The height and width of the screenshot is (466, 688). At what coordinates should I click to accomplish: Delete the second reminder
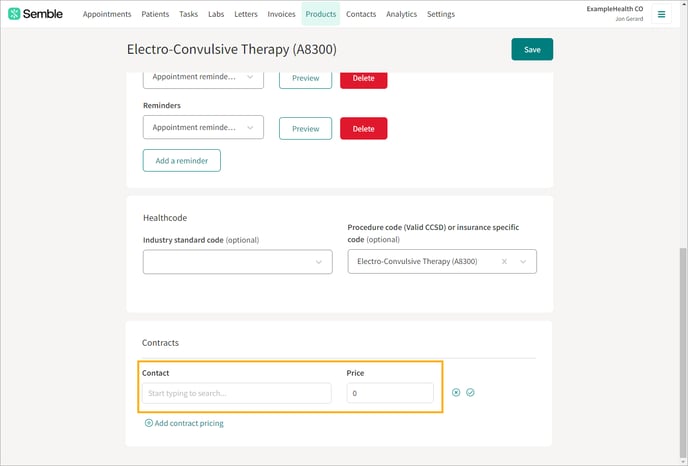pyautogui.click(x=363, y=129)
